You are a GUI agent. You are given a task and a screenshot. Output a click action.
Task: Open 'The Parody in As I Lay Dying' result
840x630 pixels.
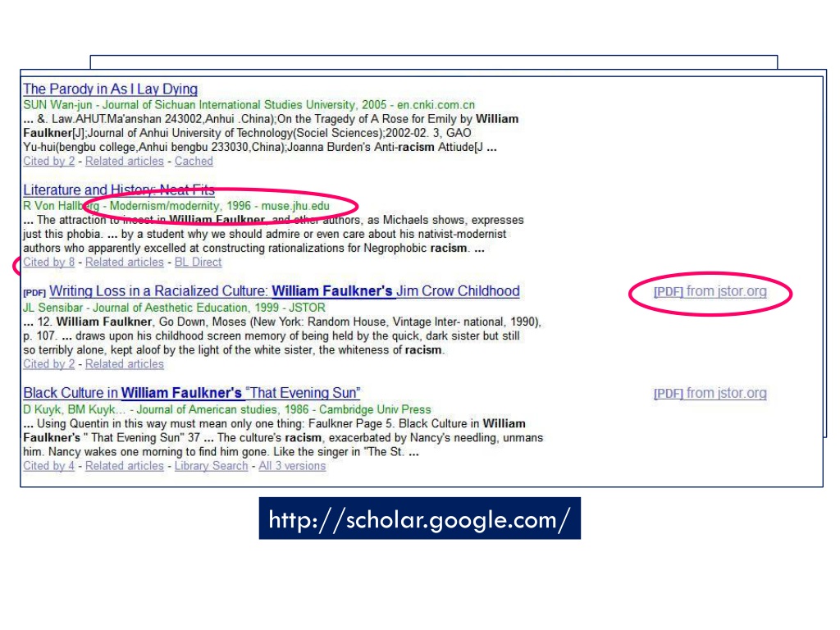111,89
